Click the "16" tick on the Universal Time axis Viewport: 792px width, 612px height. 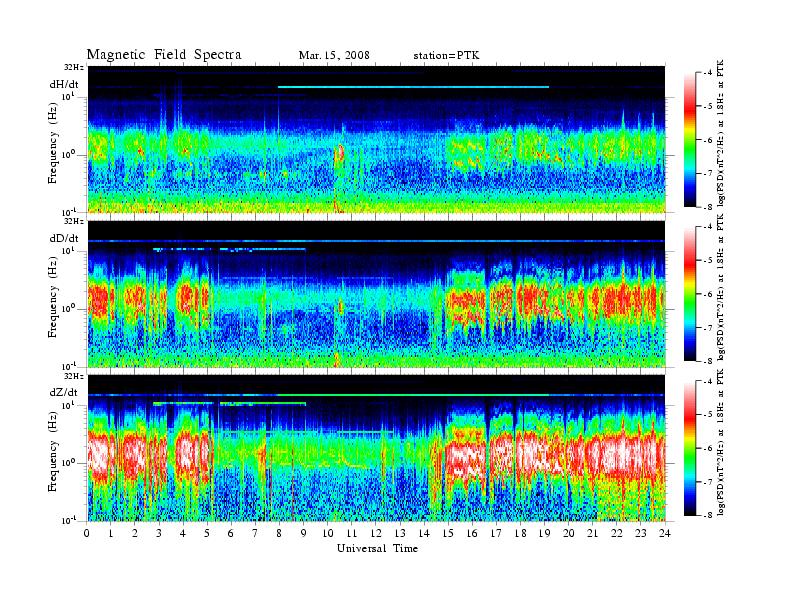pos(472,534)
